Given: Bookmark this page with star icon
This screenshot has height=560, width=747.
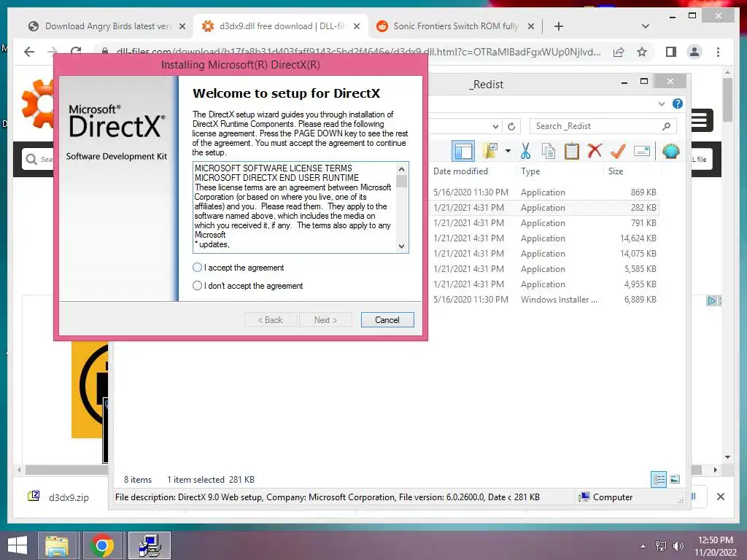Looking at the screenshot, I should 642,52.
